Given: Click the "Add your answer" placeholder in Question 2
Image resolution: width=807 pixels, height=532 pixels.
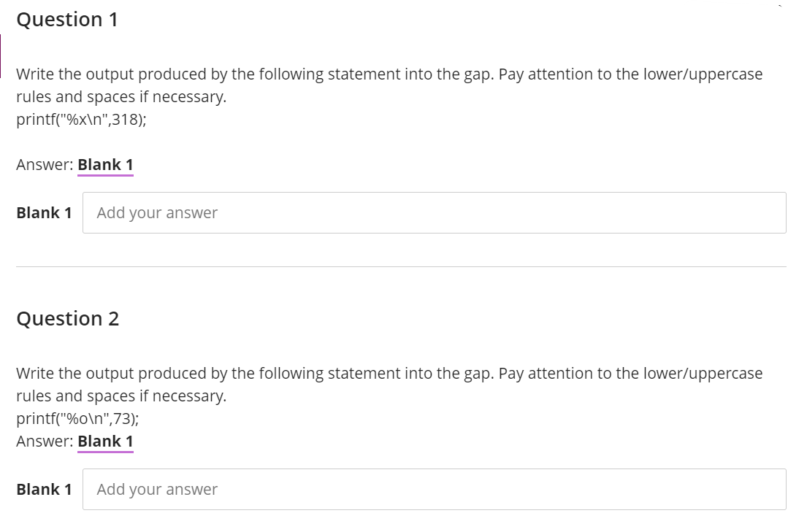Looking at the screenshot, I should point(158,489).
